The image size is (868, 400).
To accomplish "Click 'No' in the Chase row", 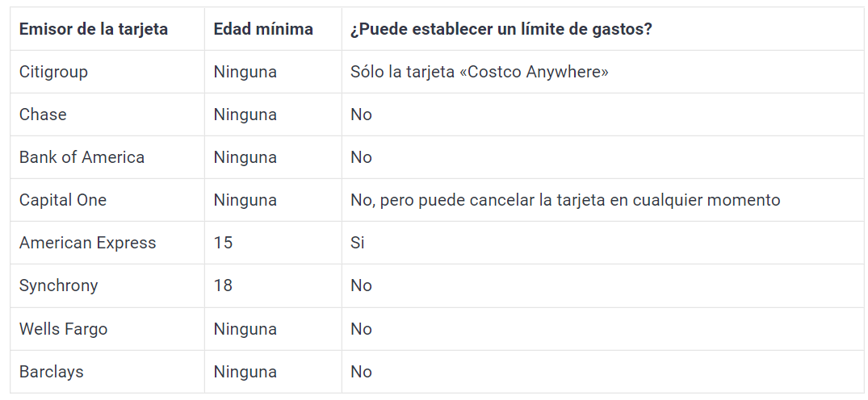I will pyautogui.click(x=361, y=115).
